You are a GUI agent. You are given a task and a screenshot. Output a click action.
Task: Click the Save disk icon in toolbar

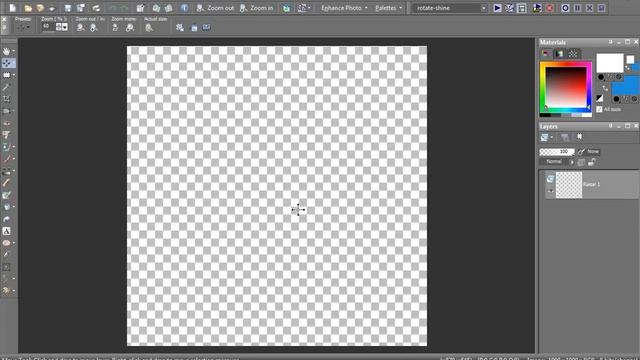(68, 8)
